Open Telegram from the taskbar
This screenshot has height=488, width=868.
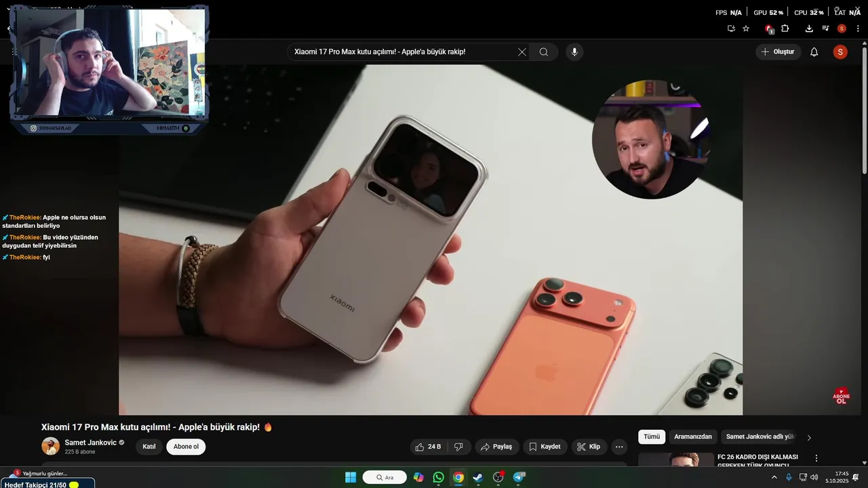point(519,477)
